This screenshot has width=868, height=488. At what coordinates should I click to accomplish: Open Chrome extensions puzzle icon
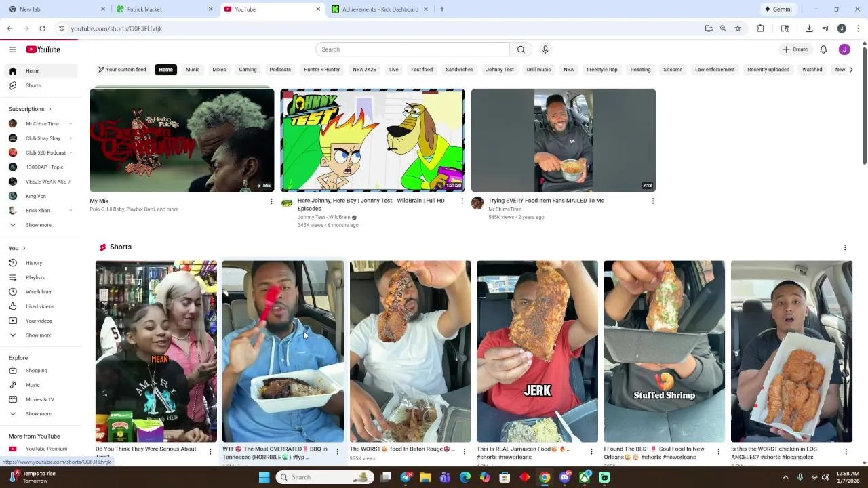coord(760,28)
